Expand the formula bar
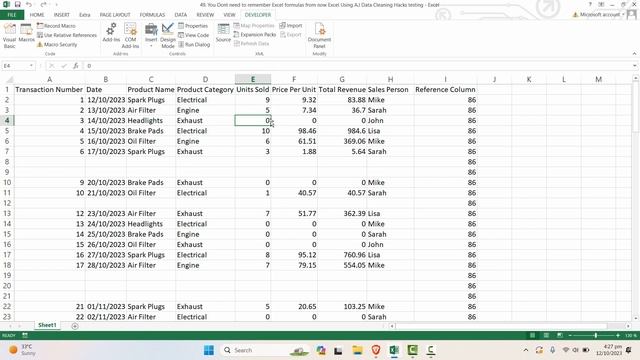This screenshot has height=360, width=640. [635, 66]
